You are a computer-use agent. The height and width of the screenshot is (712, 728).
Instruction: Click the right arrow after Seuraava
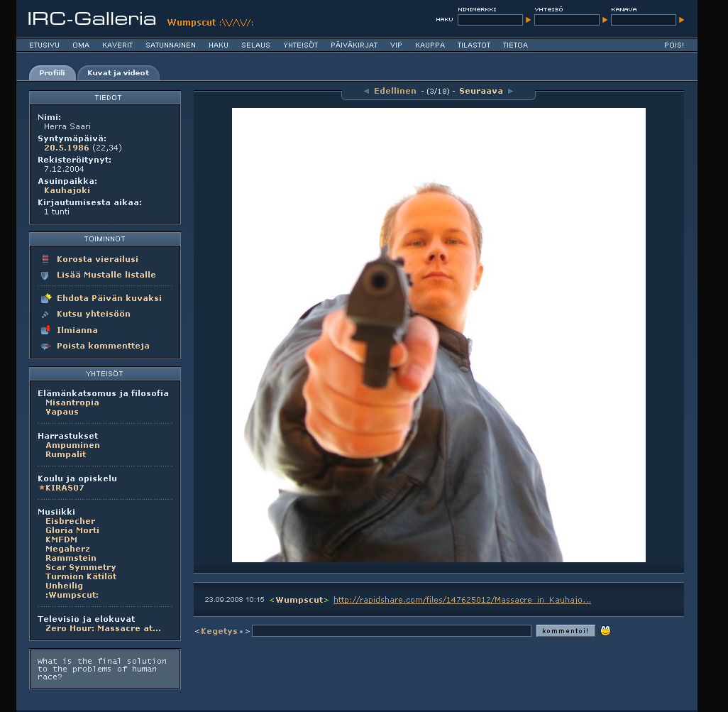511,91
